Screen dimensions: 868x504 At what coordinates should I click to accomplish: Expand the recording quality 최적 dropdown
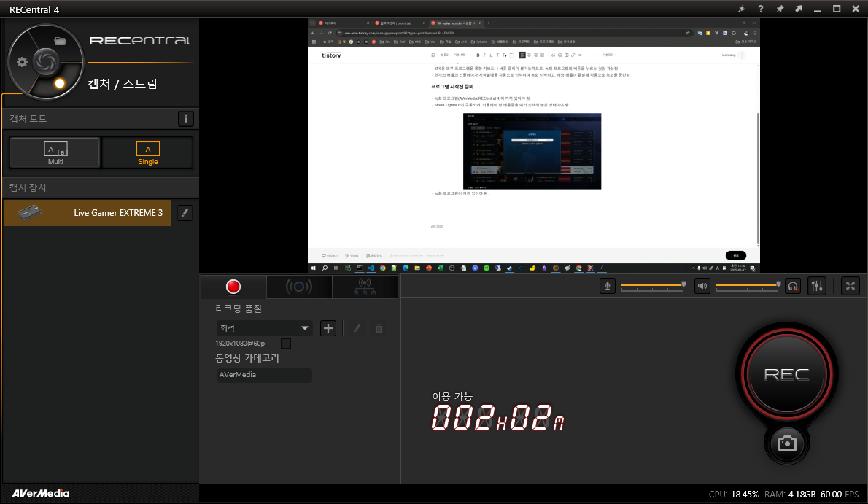pos(264,328)
